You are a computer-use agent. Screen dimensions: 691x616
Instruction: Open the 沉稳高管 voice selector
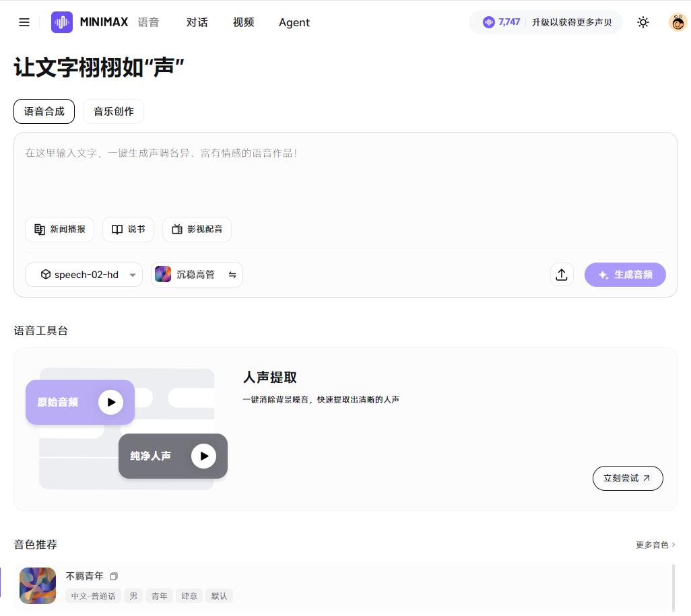(x=197, y=275)
